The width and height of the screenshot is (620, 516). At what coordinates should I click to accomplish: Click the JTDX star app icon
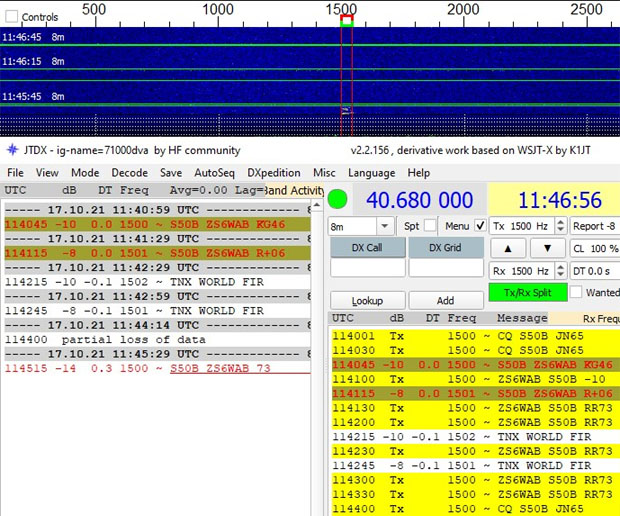[13, 150]
